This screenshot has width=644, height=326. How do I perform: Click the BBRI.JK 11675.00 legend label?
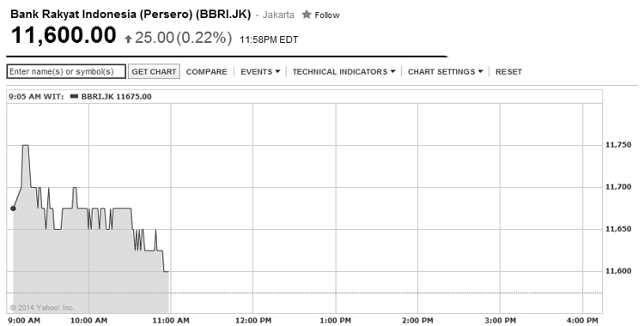click(x=116, y=96)
